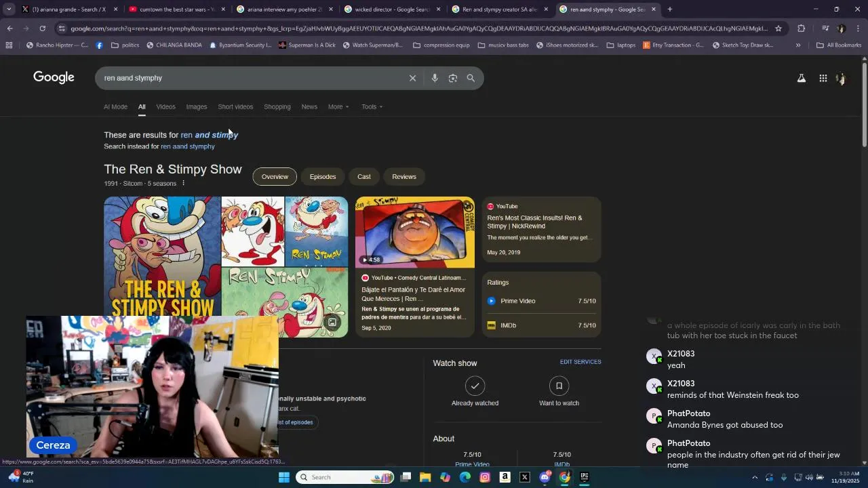Show more bookmarks with overflow chevron
Viewport: 868px width, 488px height.
pyautogui.click(x=798, y=45)
